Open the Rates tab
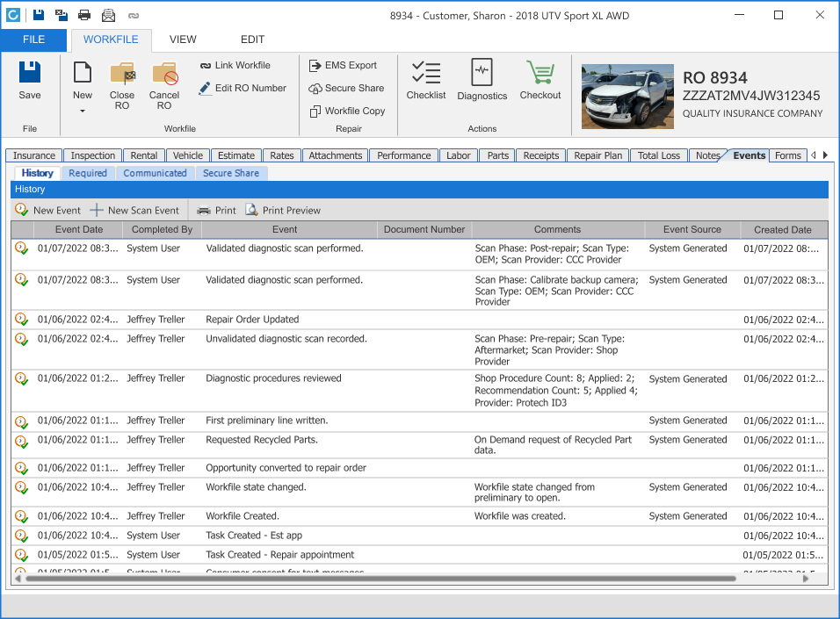 (x=282, y=155)
